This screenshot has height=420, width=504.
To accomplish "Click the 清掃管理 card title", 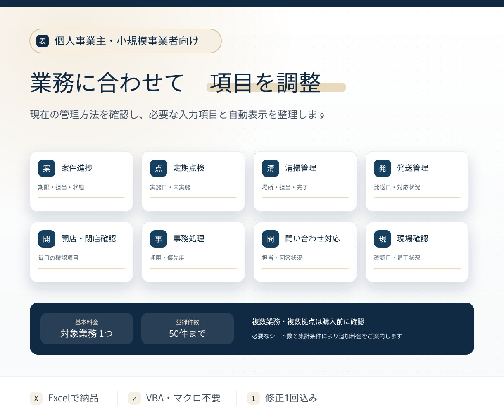I will pos(301,168).
